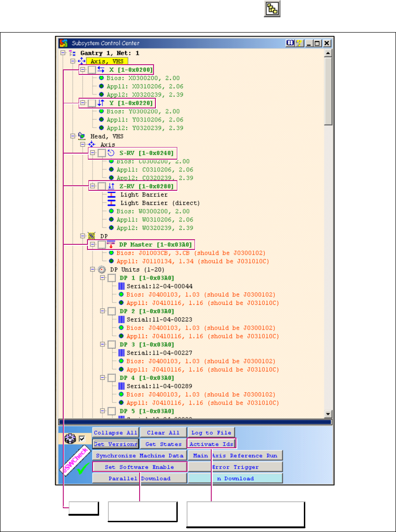The image size is (396, 532).
Task: Check the DP 2 [1-0x03A0] checkbox
Action: click(112, 311)
